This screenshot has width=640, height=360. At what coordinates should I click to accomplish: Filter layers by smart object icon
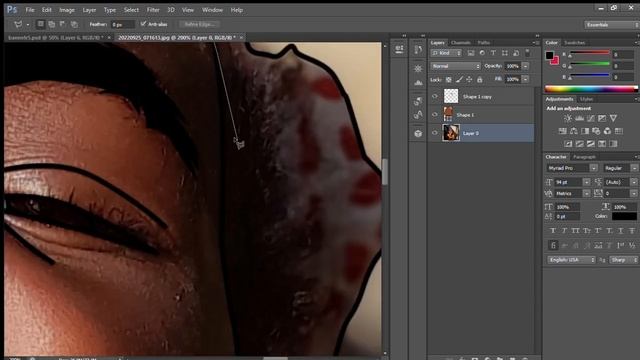[516, 53]
